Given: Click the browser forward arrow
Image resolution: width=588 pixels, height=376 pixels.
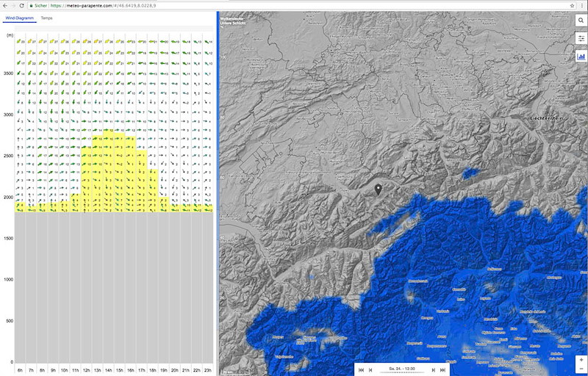Looking at the screenshot, I should click(13, 6).
